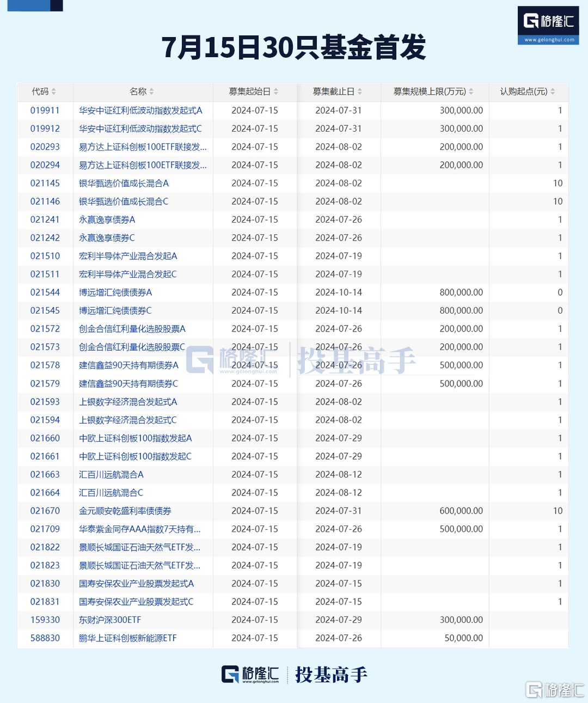Click 银华甄选价值成长混合A
Image resolution: width=588 pixels, height=703 pixels.
(124, 184)
